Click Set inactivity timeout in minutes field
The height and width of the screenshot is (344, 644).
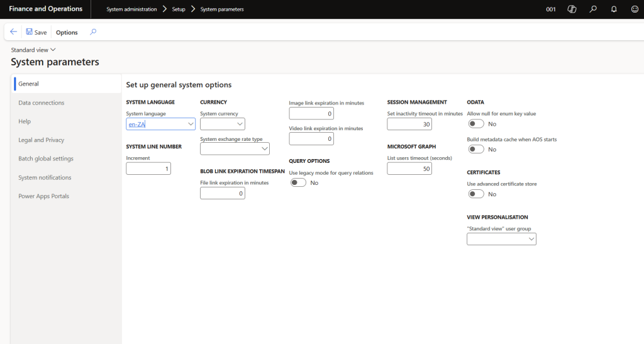(x=409, y=124)
